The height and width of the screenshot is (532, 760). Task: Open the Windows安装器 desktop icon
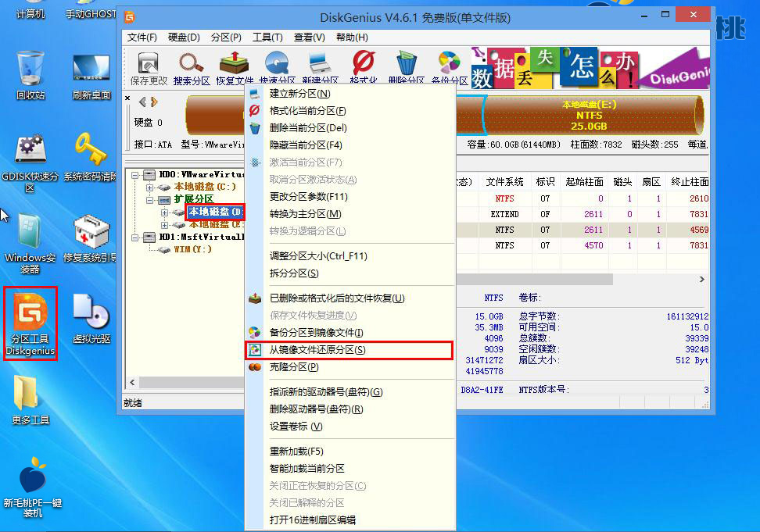pyautogui.click(x=30, y=245)
